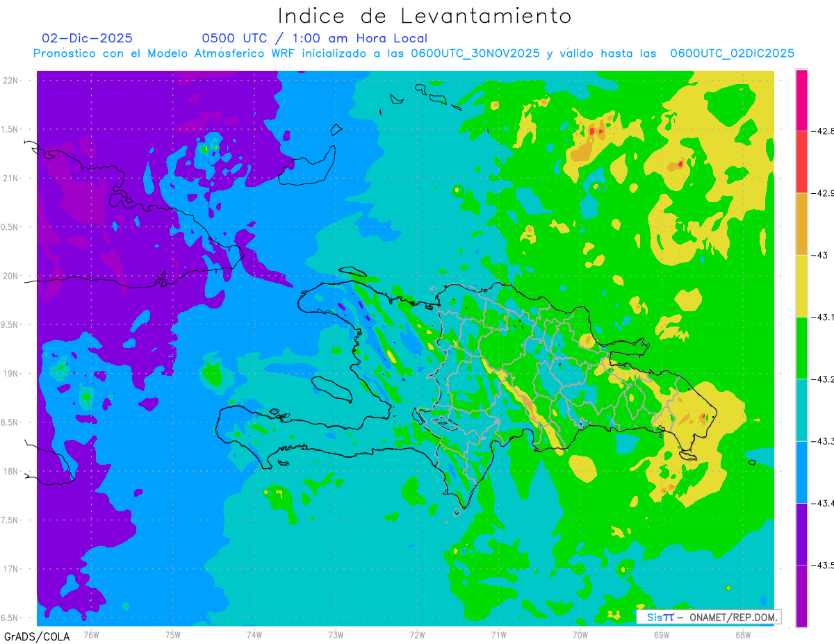Click the '18N' latitude label
This screenshot has width=834, height=644.
[x=11, y=471]
